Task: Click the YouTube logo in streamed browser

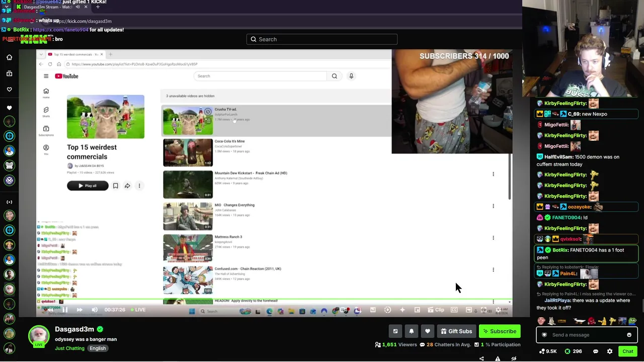Action: pos(67,76)
